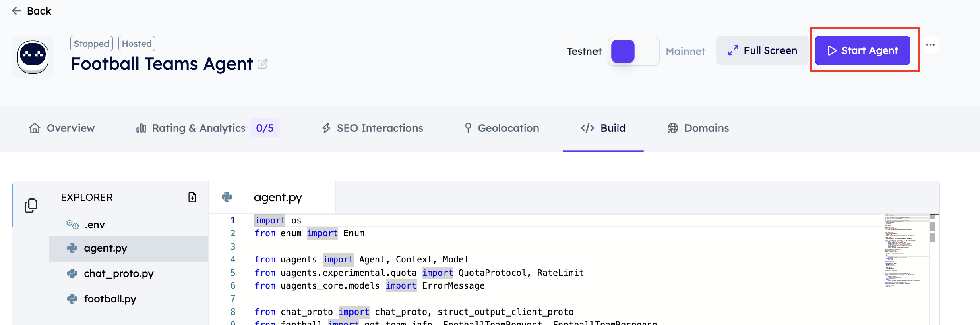Select the Build tab
This screenshot has height=325, width=980.
[603, 128]
